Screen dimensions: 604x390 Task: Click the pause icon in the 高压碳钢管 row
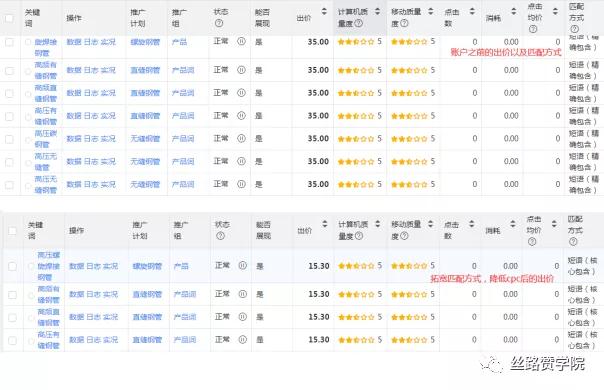(241, 138)
